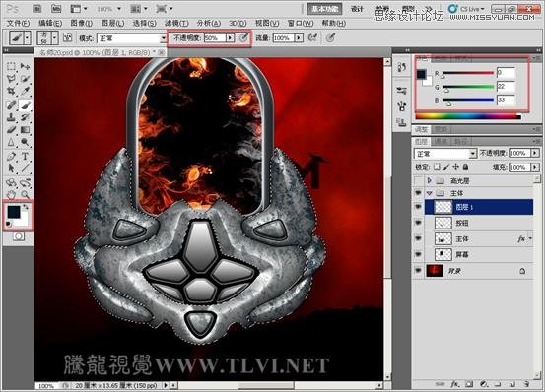Screen dimensions: 545x392
Task: Select the Clone Stamp tool
Action: (11, 117)
